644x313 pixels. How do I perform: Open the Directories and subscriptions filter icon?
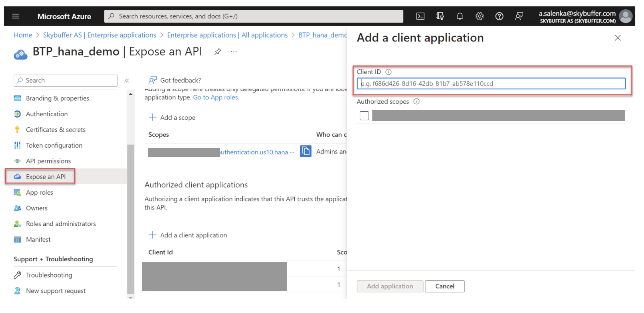(440, 16)
